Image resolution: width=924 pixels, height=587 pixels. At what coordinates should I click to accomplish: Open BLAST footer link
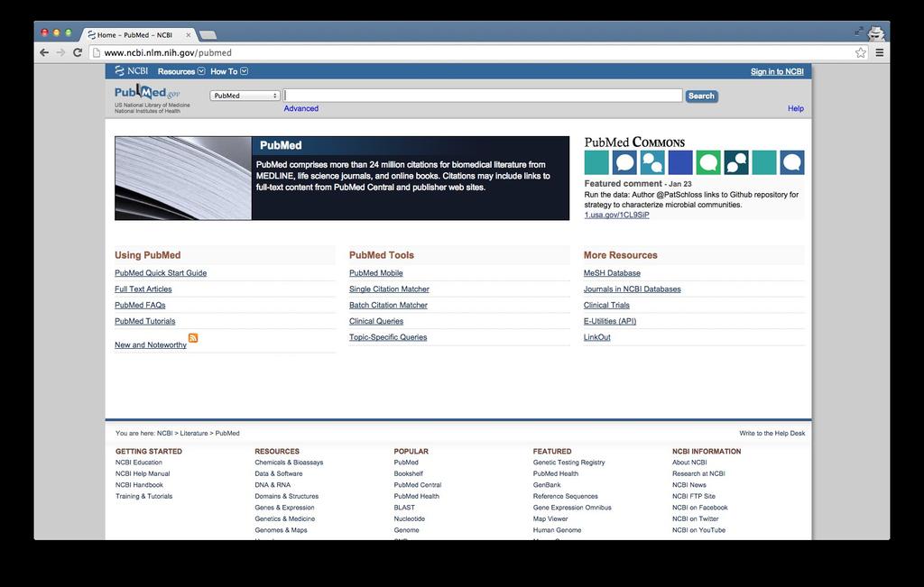click(x=404, y=508)
